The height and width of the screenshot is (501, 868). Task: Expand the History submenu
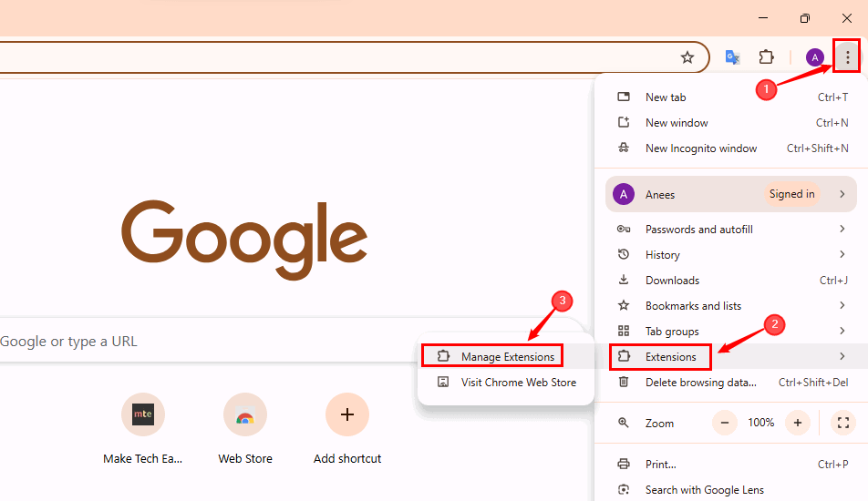(x=730, y=254)
